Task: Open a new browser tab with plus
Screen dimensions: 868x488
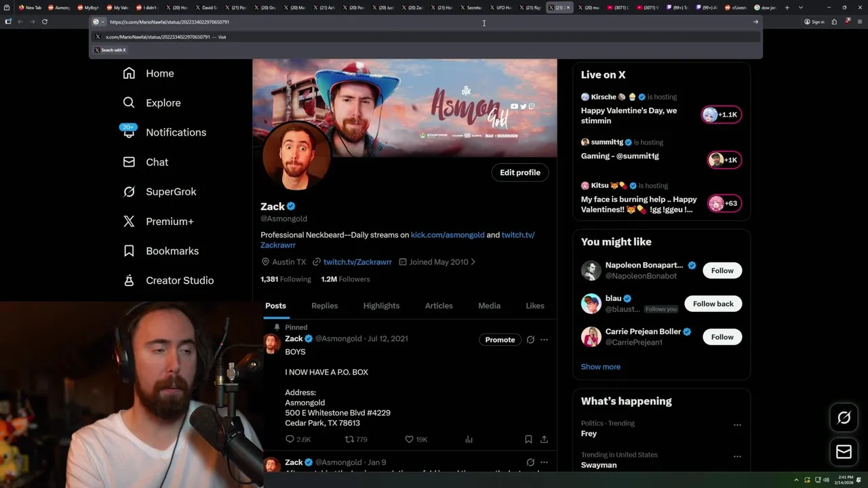Action: 787,7
